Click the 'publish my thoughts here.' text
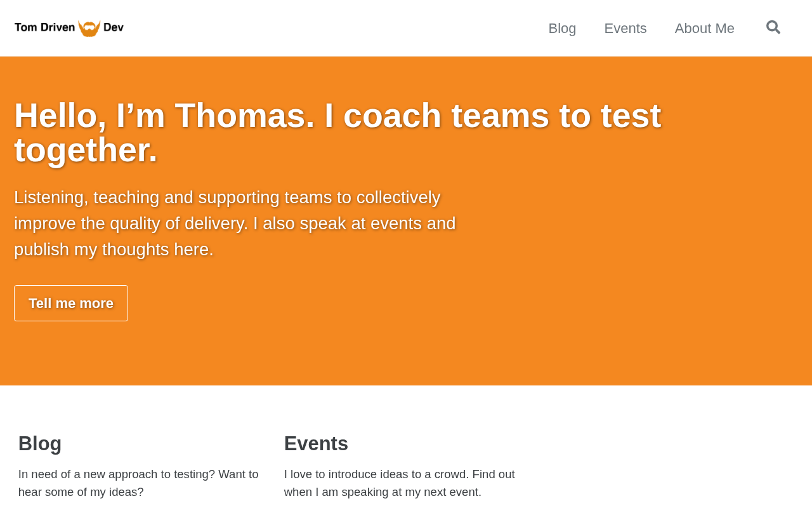The height and width of the screenshot is (508, 812). tap(114, 250)
